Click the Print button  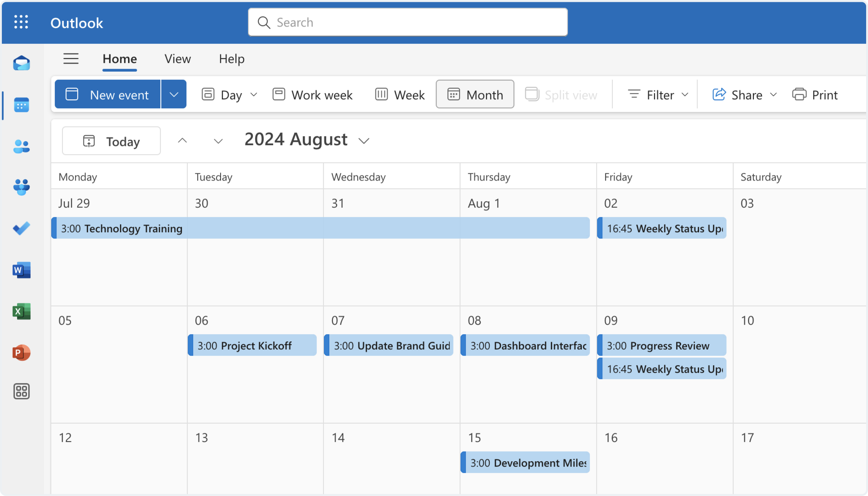point(814,94)
